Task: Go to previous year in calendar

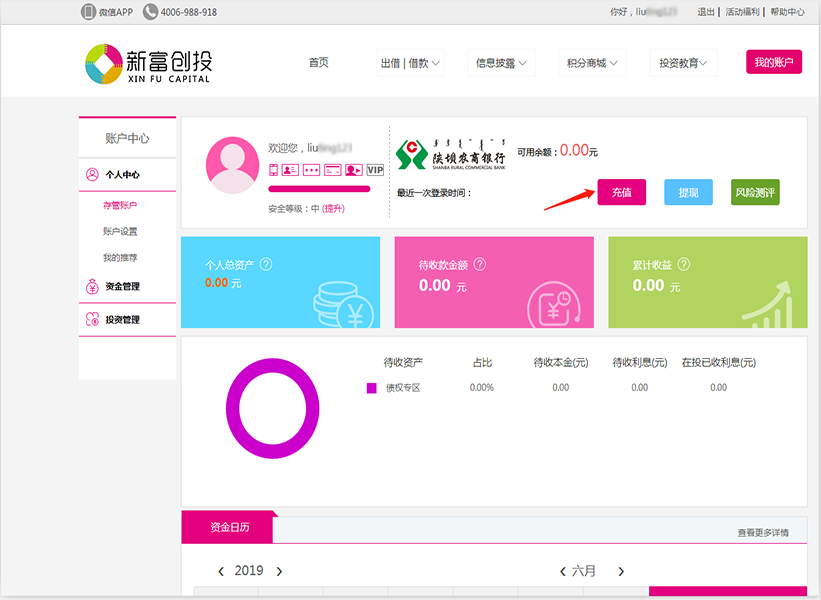Action: point(221,571)
